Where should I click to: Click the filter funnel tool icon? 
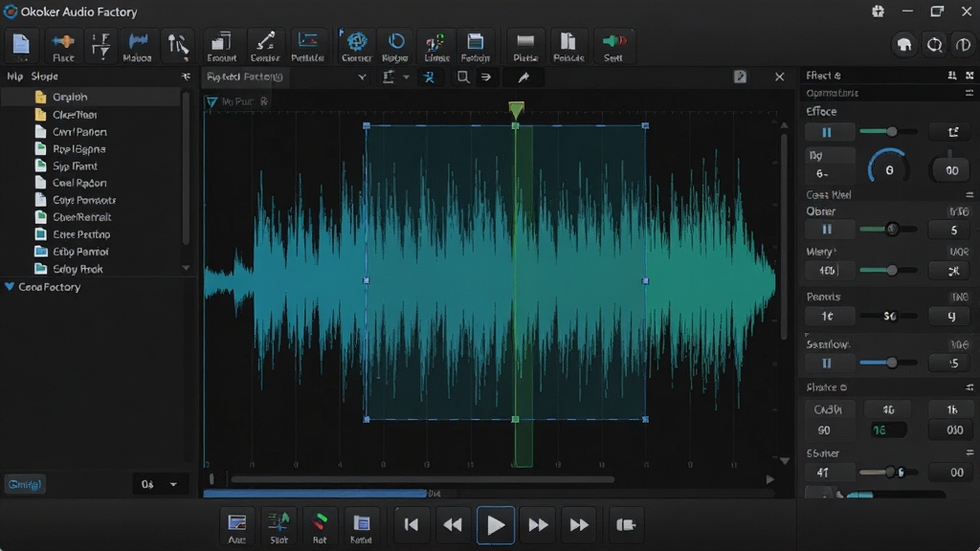coord(100,46)
